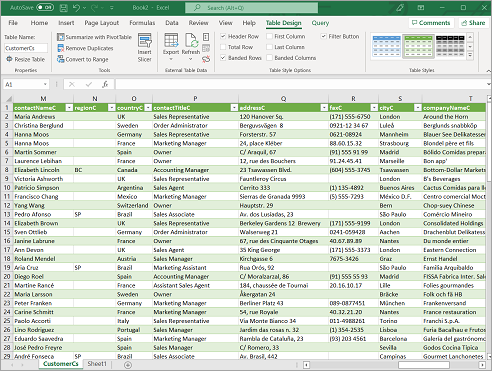Image resolution: width=492 pixels, height=371 pixels.
Task: Open Customize Quick Access Toolbar arrow
Action: [112, 8]
